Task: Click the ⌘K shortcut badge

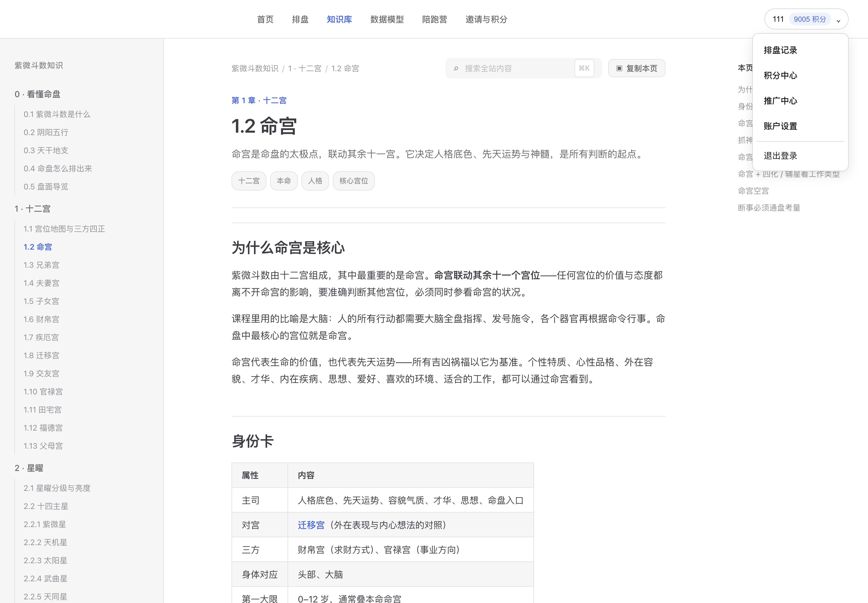Action: coord(584,68)
